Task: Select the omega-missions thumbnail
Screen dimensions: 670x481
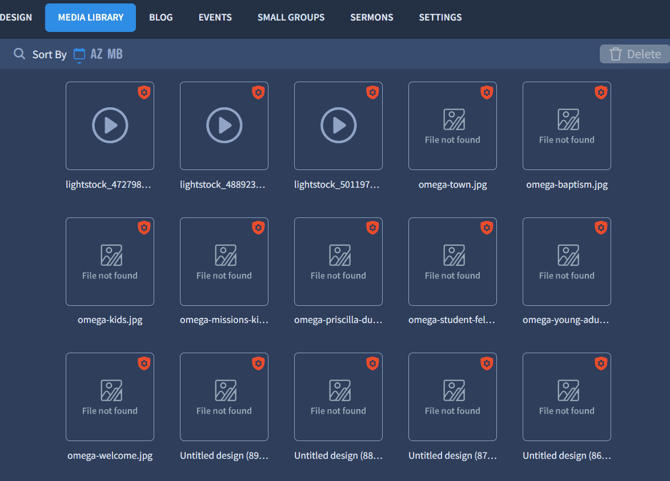Action: coord(224,262)
